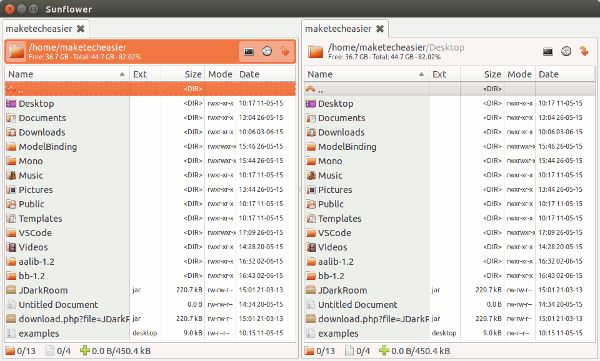The image size is (600, 361).
Task: Select Templates folder icon in left pane
Action: (x=11, y=218)
